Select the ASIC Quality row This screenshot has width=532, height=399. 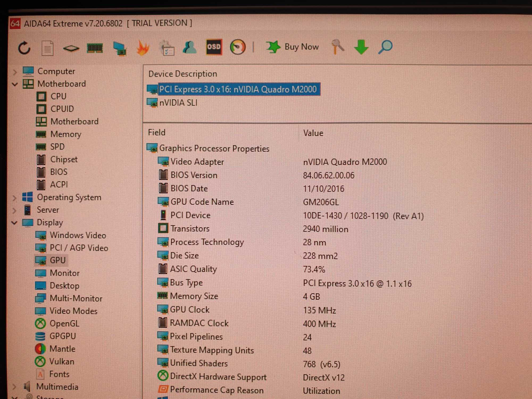pyautogui.click(x=241, y=269)
